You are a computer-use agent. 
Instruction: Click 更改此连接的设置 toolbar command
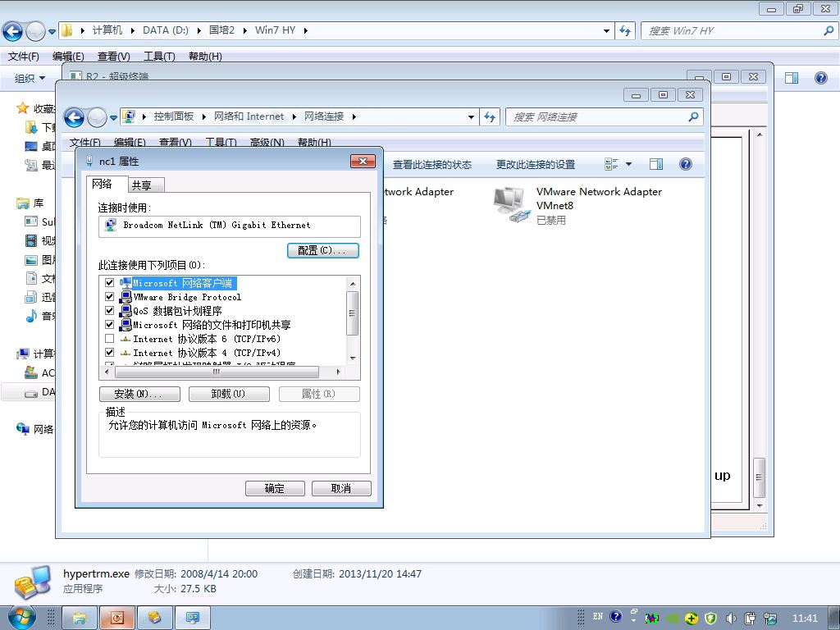[x=536, y=164]
